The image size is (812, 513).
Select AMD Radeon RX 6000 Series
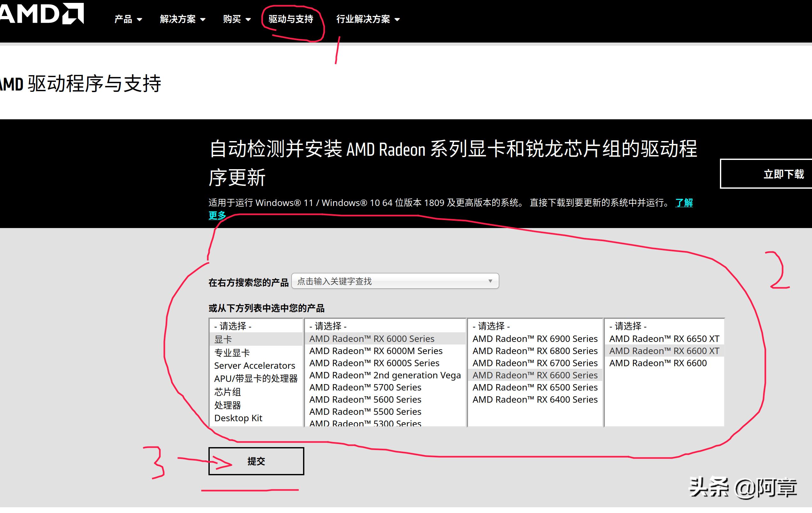click(x=371, y=339)
